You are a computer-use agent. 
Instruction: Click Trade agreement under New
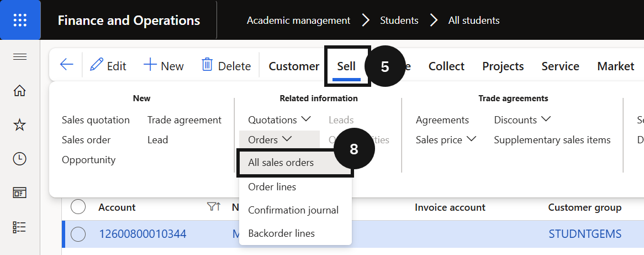(x=184, y=120)
